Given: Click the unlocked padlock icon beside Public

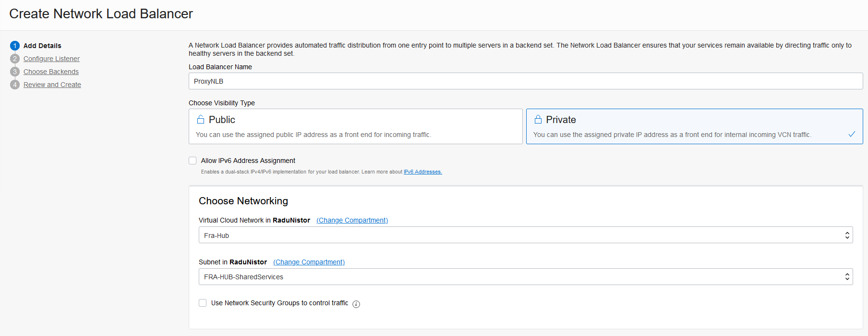Looking at the screenshot, I should 201,119.
